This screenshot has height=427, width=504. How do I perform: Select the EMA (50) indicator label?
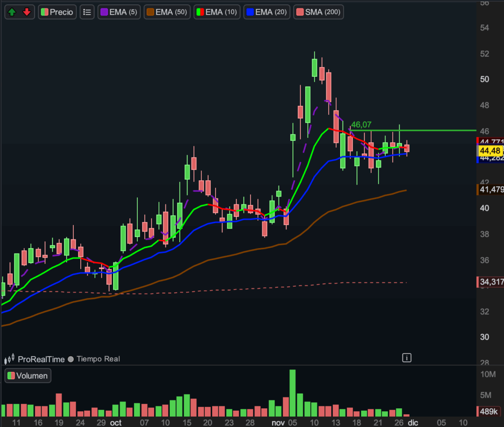tap(166, 12)
